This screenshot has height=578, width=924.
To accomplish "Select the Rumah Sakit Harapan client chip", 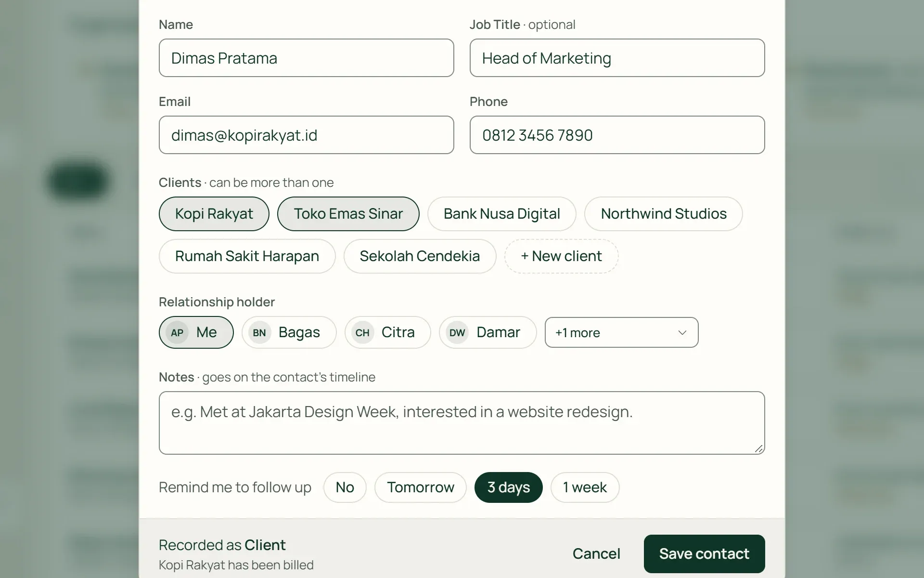I will point(247,256).
